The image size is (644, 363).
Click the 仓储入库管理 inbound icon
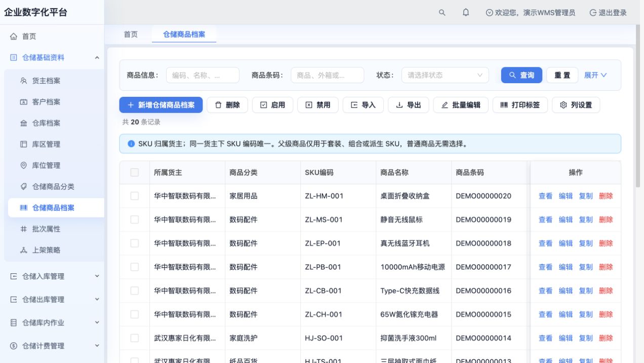(x=14, y=276)
